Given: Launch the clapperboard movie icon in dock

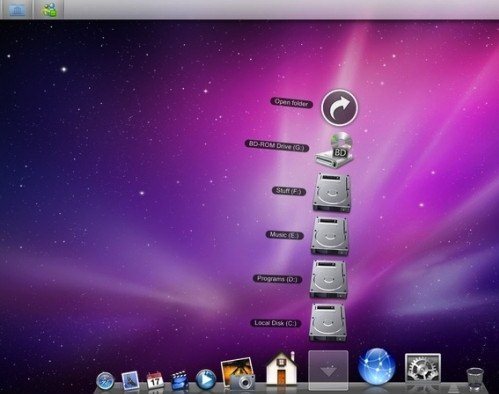Looking at the screenshot, I should tap(180, 380).
